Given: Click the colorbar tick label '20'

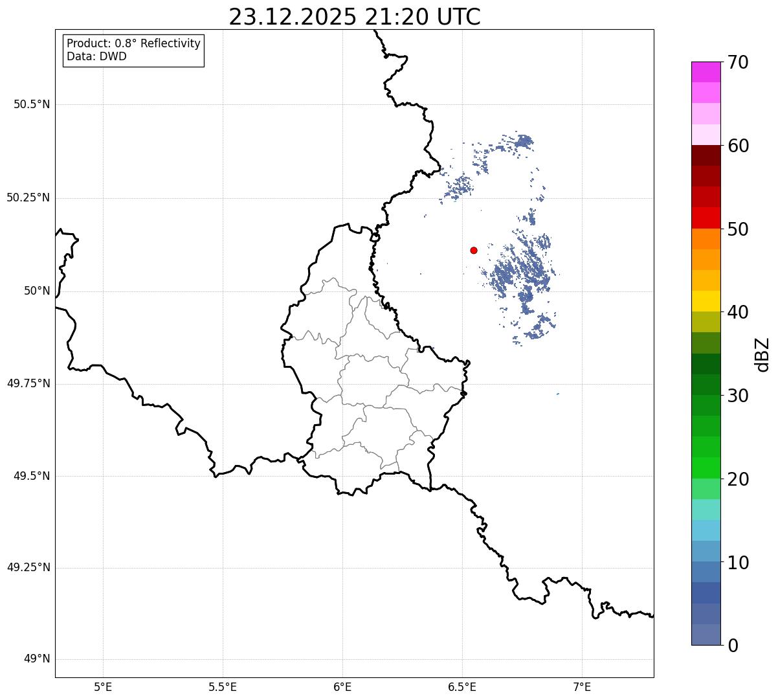Looking at the screenshot, I should 738,479.
